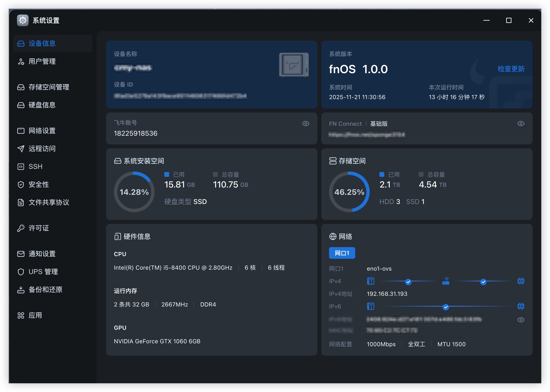Reveal the FN Connect address
550x392 pixels.
pyautogui.click(x=521, y=124)
